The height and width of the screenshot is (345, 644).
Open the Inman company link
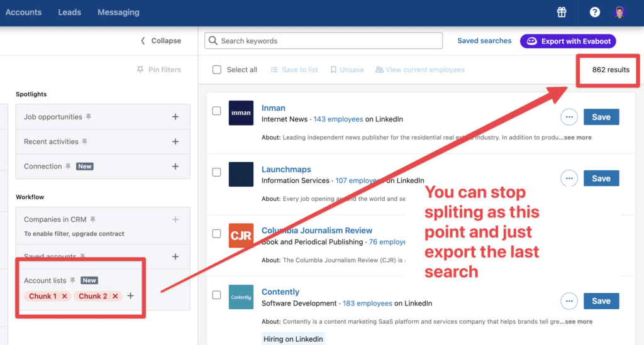273,108
